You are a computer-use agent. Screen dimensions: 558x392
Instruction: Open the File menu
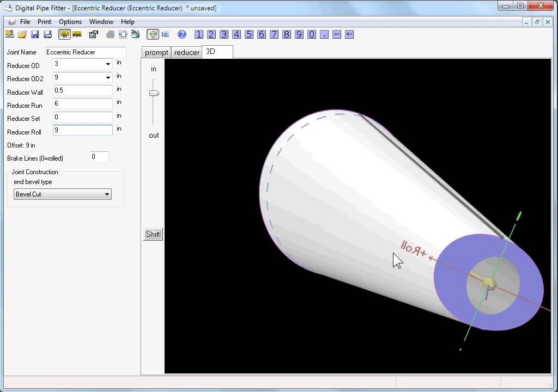tap(25, 22)
